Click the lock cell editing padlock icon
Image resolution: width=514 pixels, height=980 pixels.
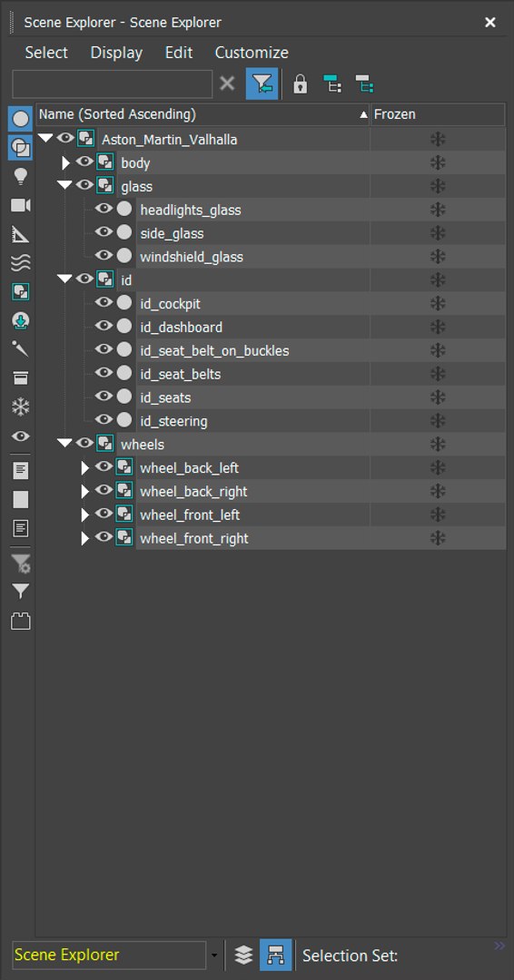(x=301, y=83)
